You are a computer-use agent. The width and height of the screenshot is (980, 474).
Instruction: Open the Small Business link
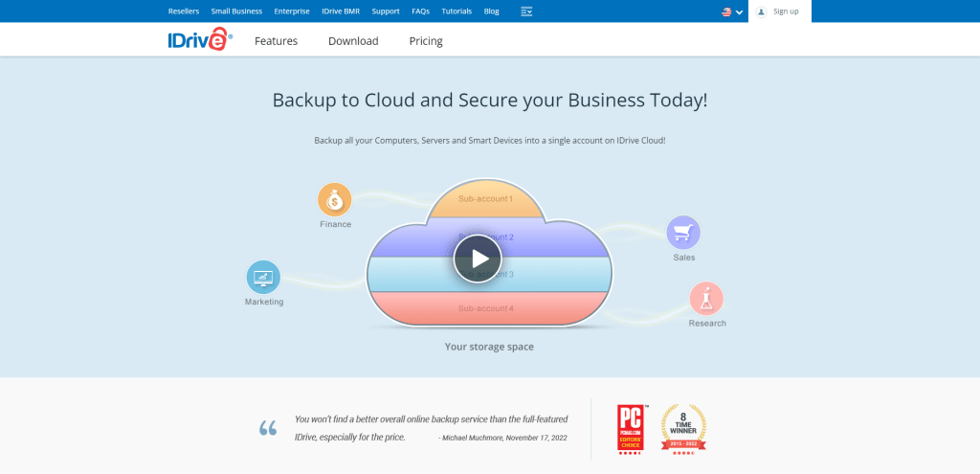pyautogui.click(x=236, y=11)
